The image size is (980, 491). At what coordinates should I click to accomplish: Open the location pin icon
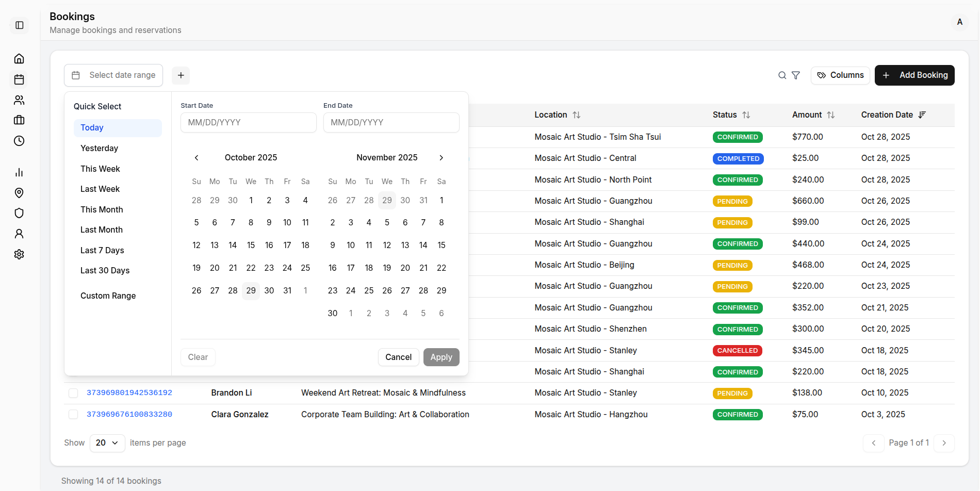tap(19, 192)
